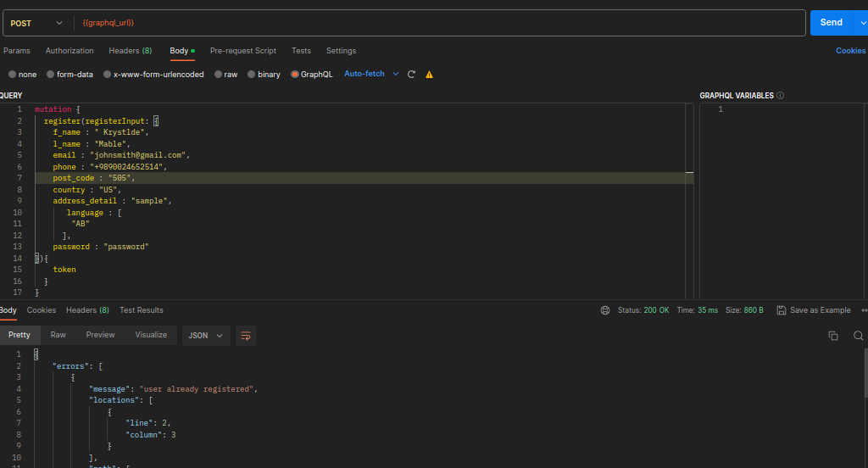
Task: Select the Raw response view
Action: [x=58, y=335]
